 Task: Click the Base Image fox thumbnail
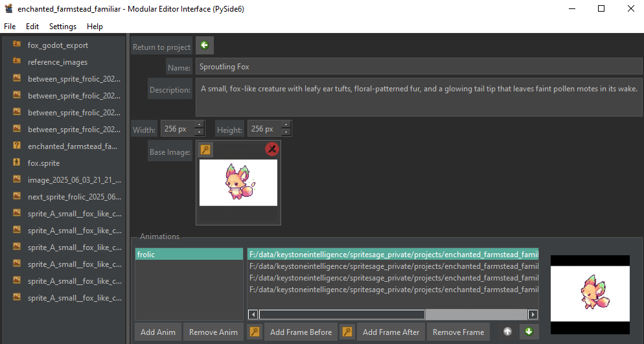pos(238,183)
